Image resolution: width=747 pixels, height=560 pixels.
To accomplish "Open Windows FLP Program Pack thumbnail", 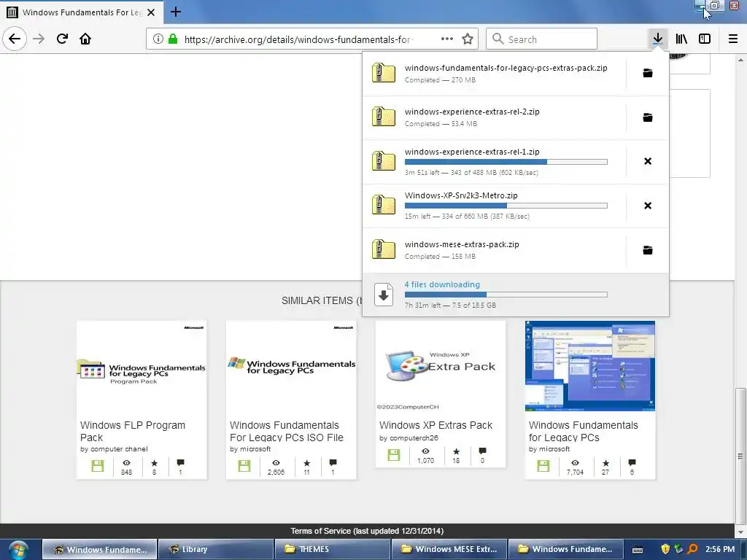I will [142, 366].
